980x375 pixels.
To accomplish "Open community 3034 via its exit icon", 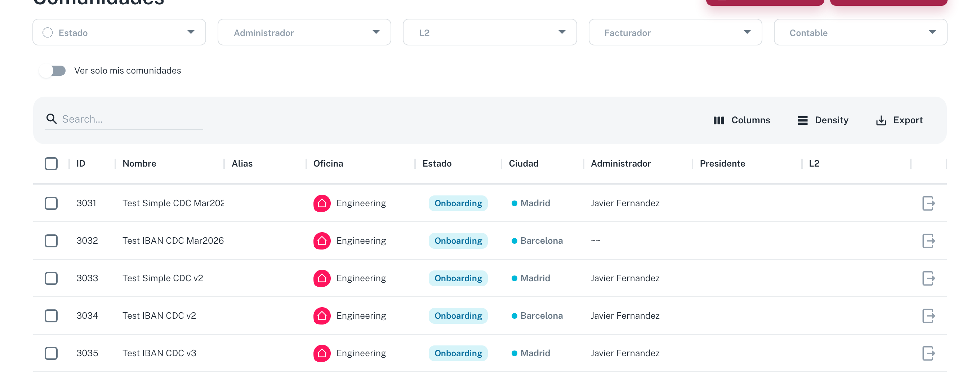I will click(x=928, y=316).
